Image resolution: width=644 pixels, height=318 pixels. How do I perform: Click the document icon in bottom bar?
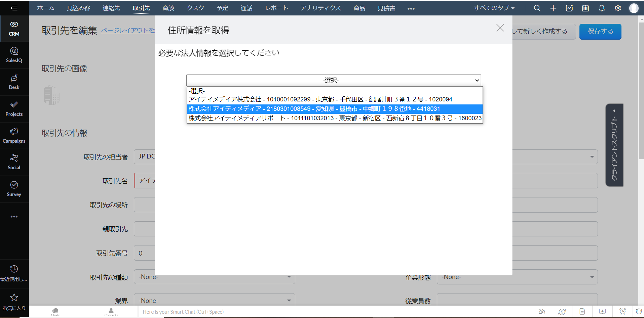[582, 312]
